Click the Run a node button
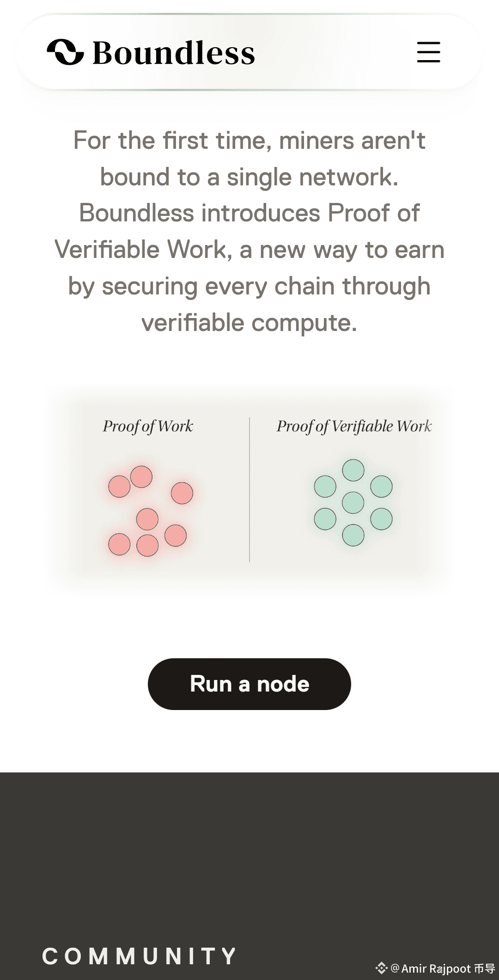This screenshot has height=980, width=499. (249, 684)
